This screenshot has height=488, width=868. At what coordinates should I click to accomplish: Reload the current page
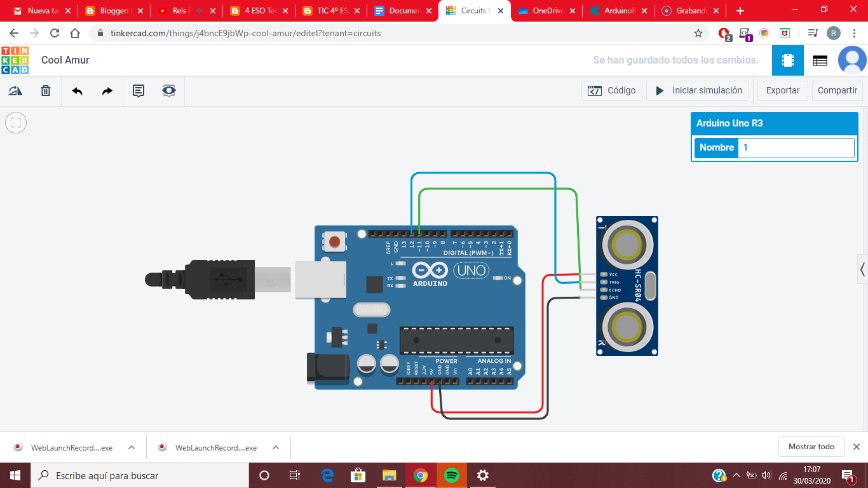(x=55, y=33)
